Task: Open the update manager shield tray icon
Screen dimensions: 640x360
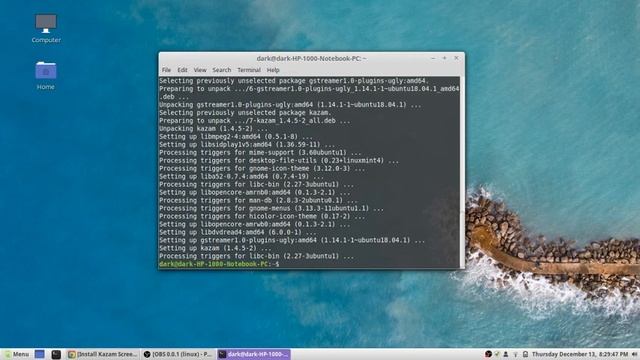Action: 497,354
